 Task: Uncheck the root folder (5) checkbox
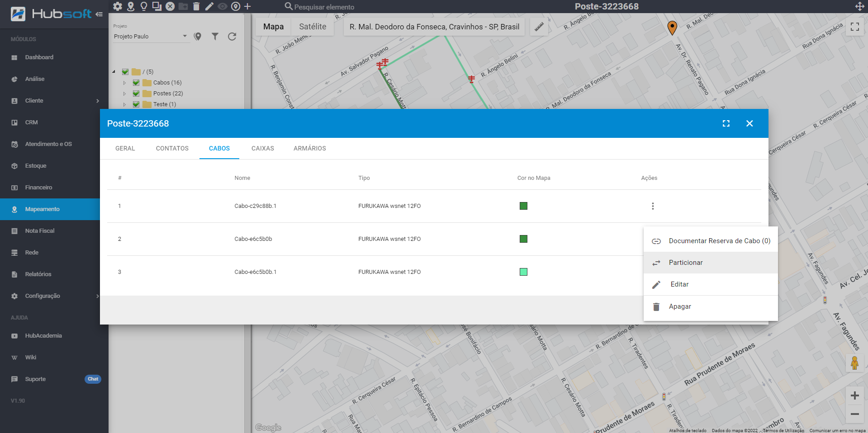coord(125,71)
